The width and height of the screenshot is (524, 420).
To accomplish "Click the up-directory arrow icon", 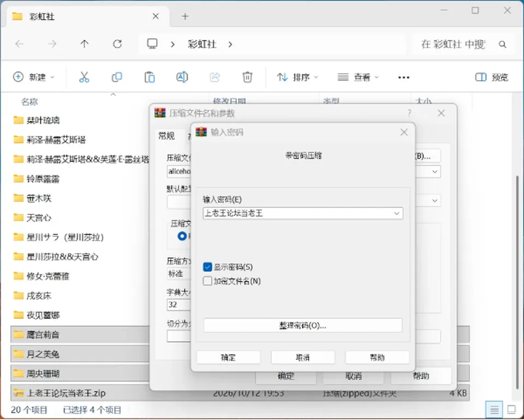I will coord(85,44).
